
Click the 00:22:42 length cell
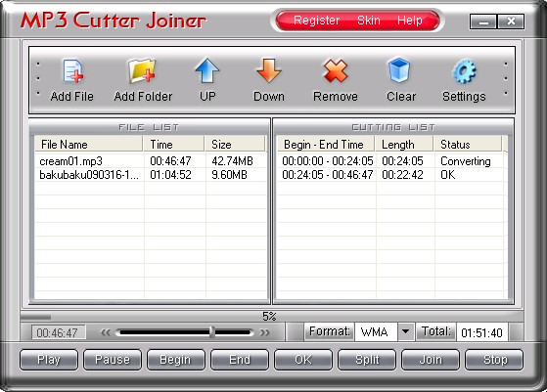coord(402,175)
